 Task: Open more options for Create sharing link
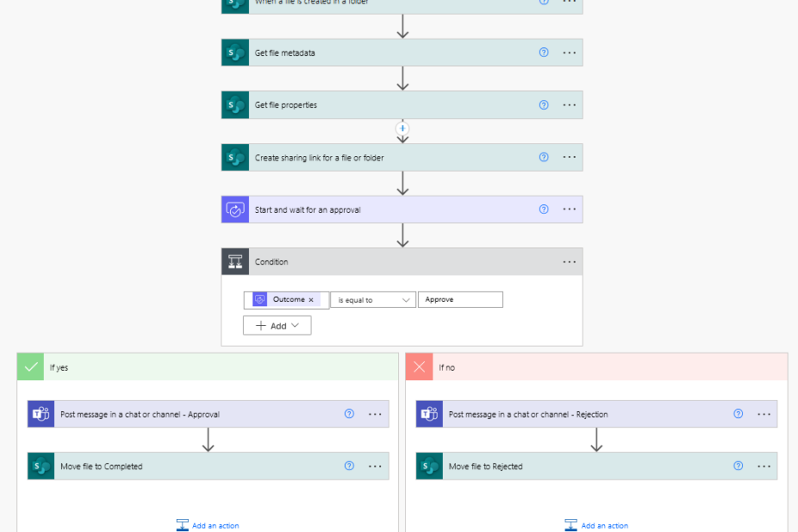click(x=570, y=157)
